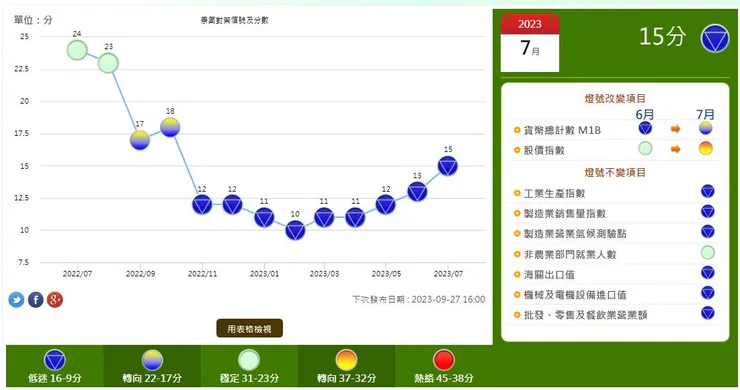Click the lowest data point valued 10
The width and height of the screenshot is (740, 390).
click(x=295, y=230)
